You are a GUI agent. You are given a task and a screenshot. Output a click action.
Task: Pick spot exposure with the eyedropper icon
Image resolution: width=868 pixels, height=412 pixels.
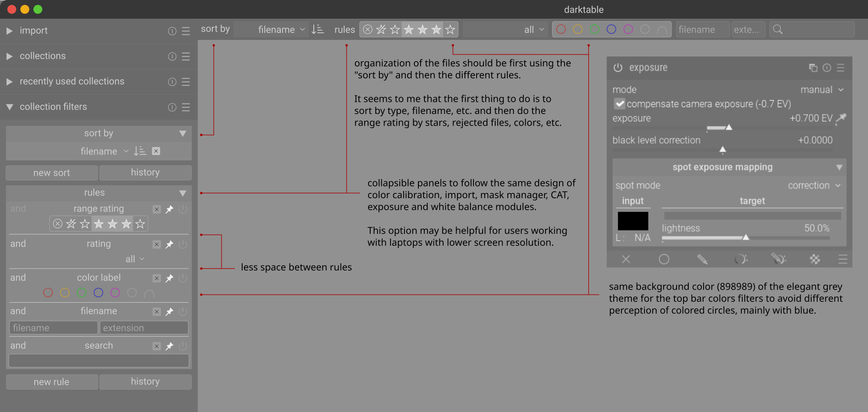coord(841,118)
